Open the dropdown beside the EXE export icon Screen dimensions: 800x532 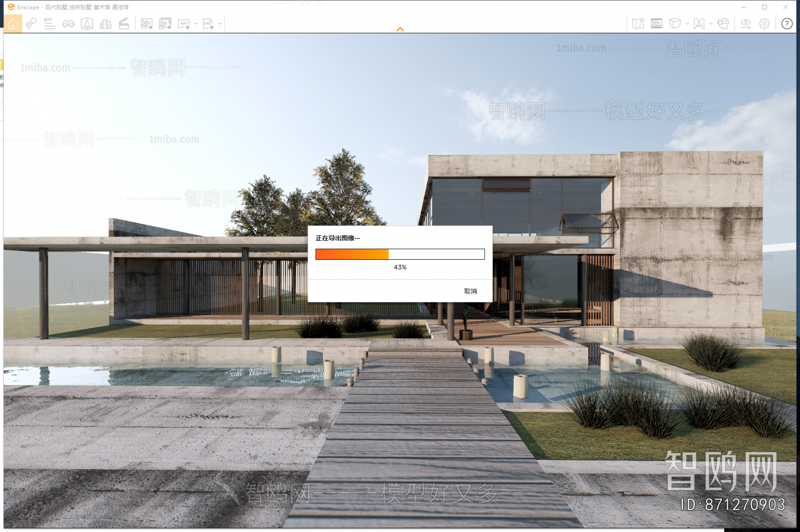[219, 23]
